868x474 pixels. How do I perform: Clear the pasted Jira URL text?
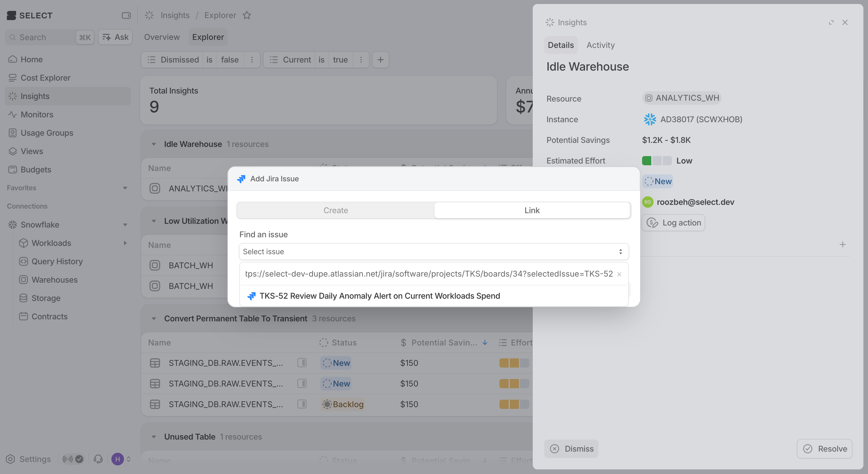619,274
